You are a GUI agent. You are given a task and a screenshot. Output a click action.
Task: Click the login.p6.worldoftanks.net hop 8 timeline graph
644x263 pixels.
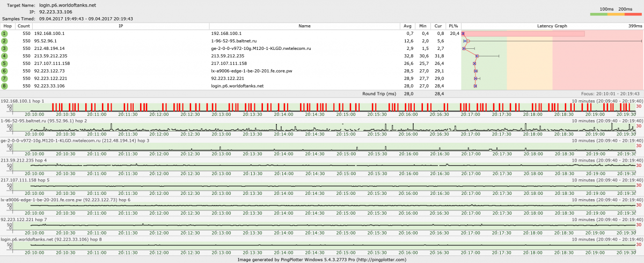coord(322,246)
